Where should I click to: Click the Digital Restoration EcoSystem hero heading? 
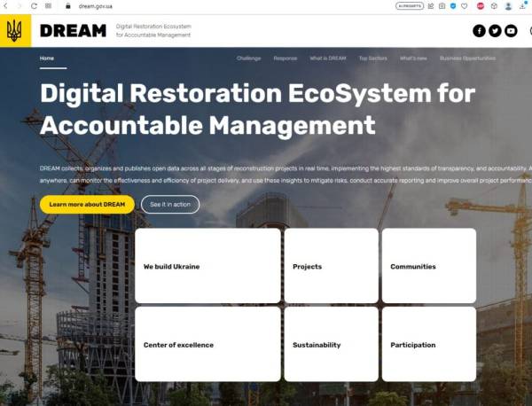[257, 109]
